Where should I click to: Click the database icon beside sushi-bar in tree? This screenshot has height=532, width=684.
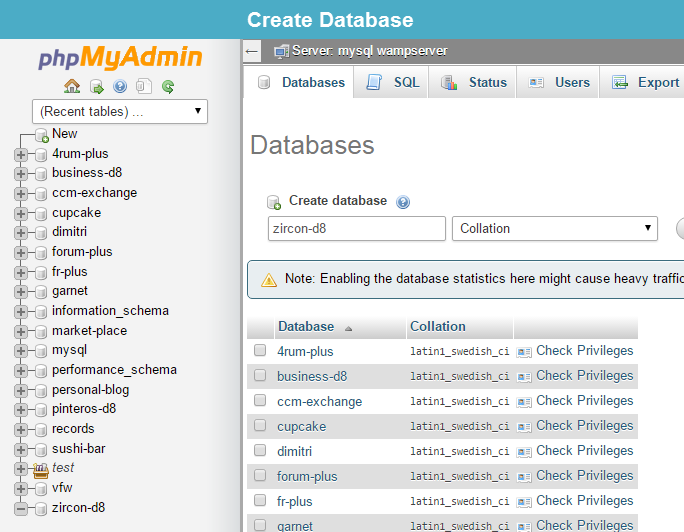41,450
